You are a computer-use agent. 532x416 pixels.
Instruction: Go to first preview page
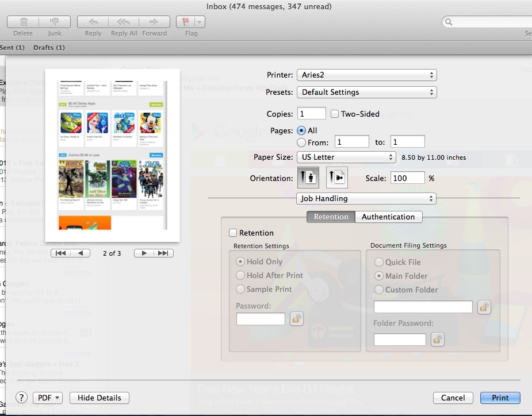61,253
